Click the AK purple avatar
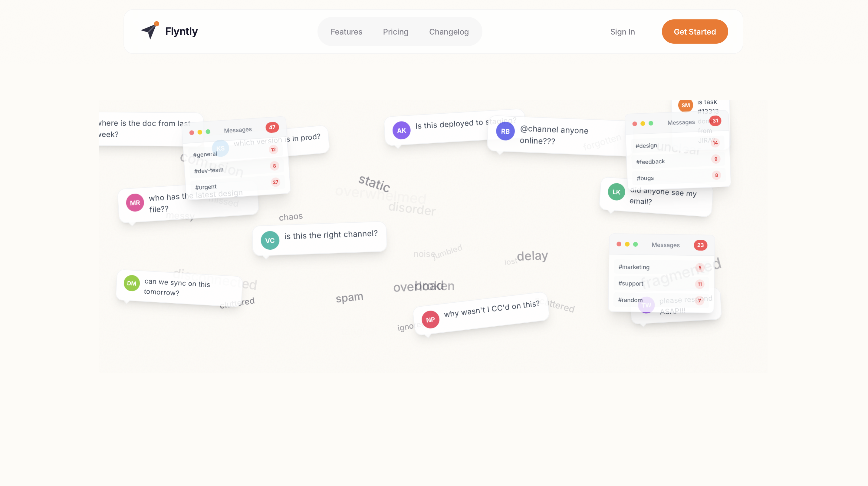The width and height of the screenshot is (868, 486). (x=401, y=131)
